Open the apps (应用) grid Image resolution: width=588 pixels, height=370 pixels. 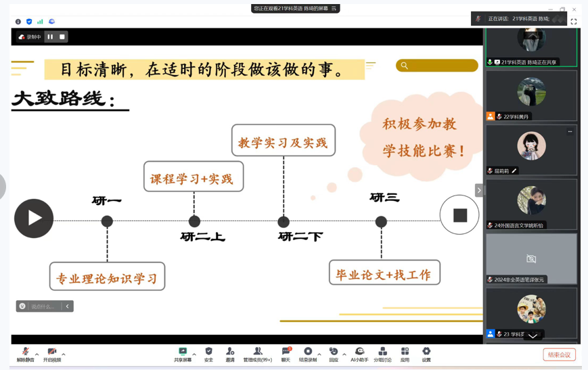click(x=405, y=354)
